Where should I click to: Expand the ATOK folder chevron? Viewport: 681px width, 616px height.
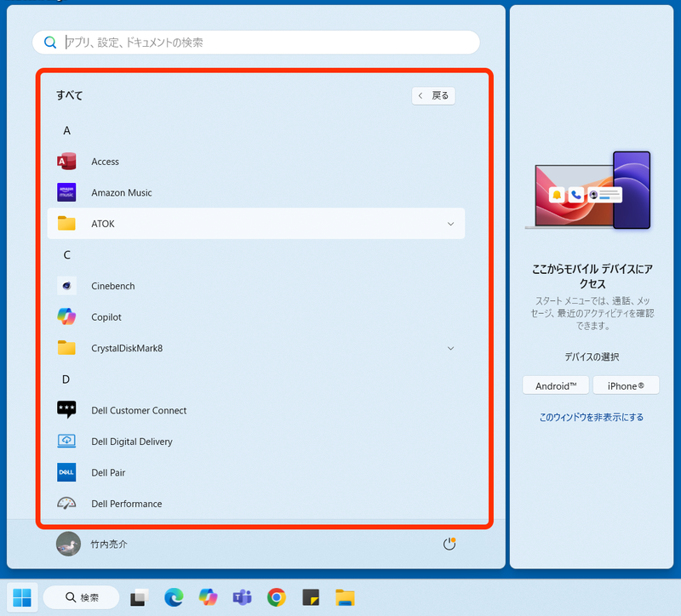(x=451, y=224)
